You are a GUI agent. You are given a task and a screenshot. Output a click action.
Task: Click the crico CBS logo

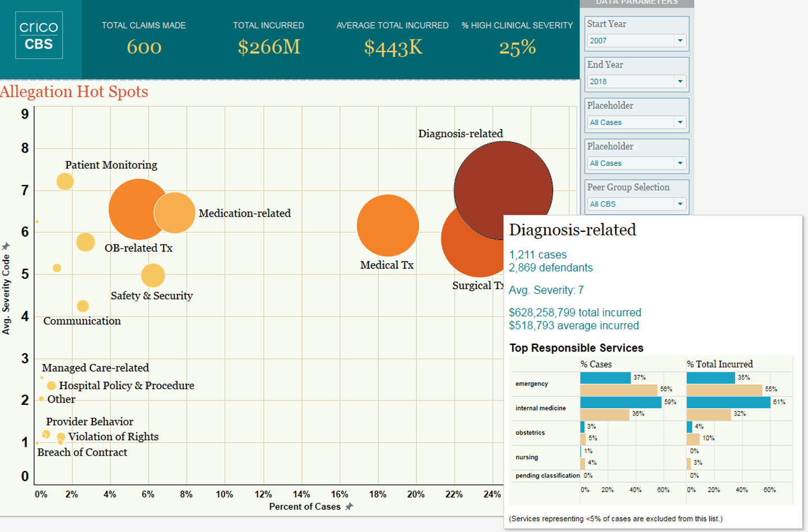point(39,35)
